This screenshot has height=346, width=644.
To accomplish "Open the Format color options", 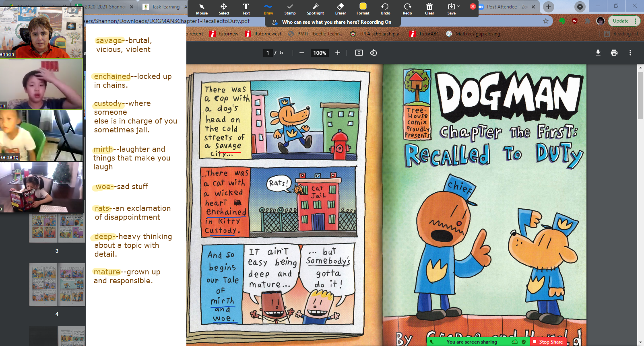I will click(x=363, y=8).
